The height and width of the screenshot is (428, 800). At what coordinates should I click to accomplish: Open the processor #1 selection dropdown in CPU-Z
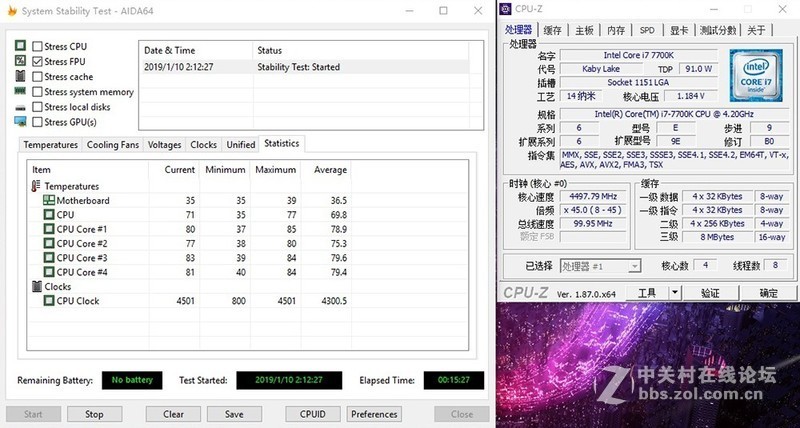click(601, 266)
